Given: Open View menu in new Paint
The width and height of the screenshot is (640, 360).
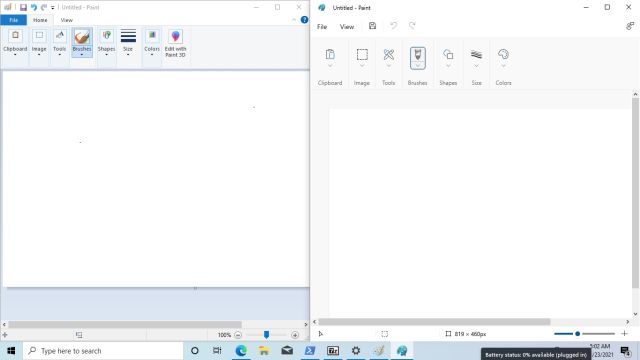Looking at the screenshot, I should tap(347, 27).
